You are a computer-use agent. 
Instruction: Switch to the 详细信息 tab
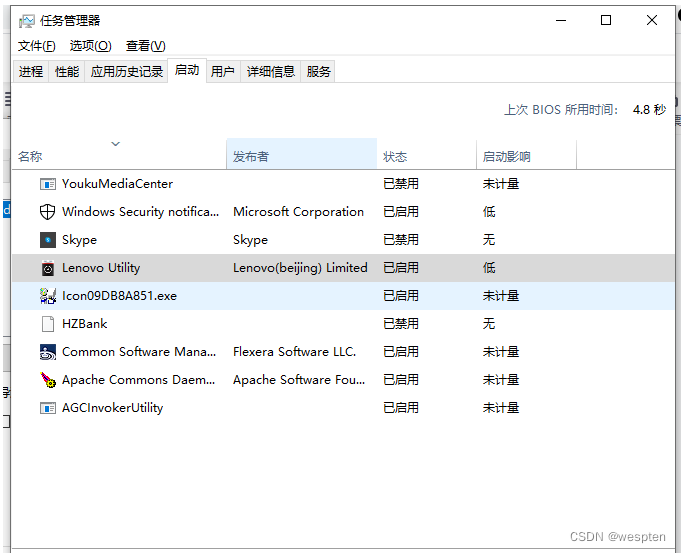click(x=271, y=71)
